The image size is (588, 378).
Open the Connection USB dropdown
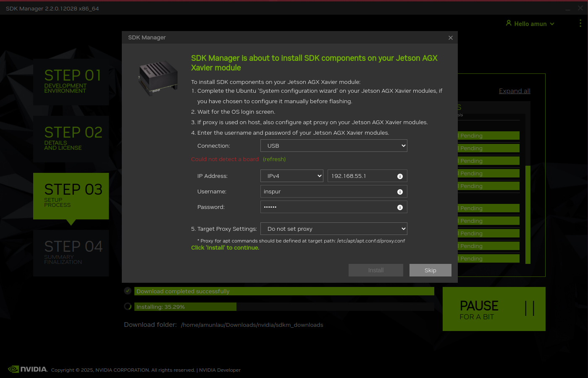pos(334,146)
